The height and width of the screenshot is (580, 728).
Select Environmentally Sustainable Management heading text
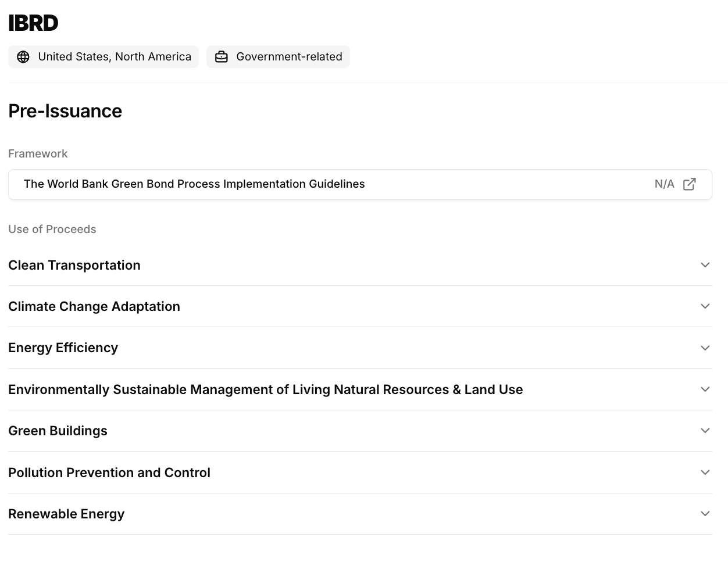point(266,389)
